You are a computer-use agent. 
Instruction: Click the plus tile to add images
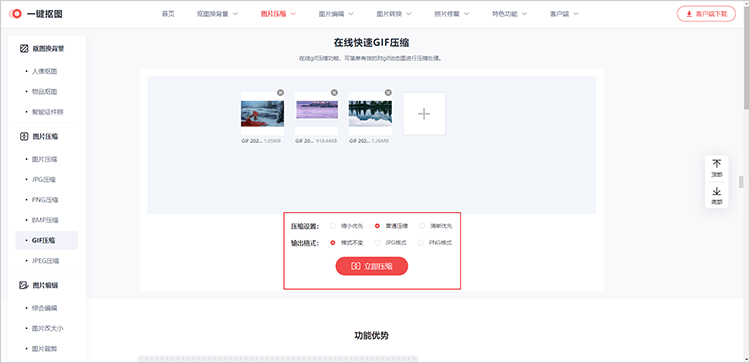[x=424, y=114]
